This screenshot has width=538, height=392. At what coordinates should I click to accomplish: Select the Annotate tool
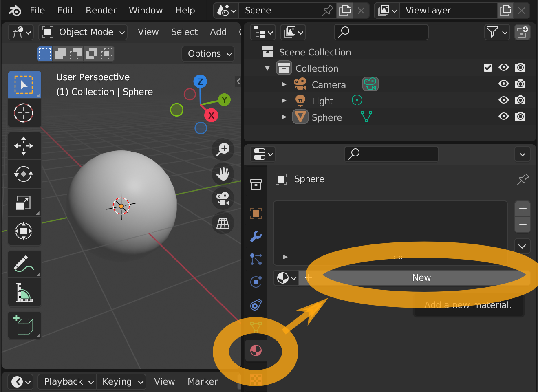(x=24, y=264)
